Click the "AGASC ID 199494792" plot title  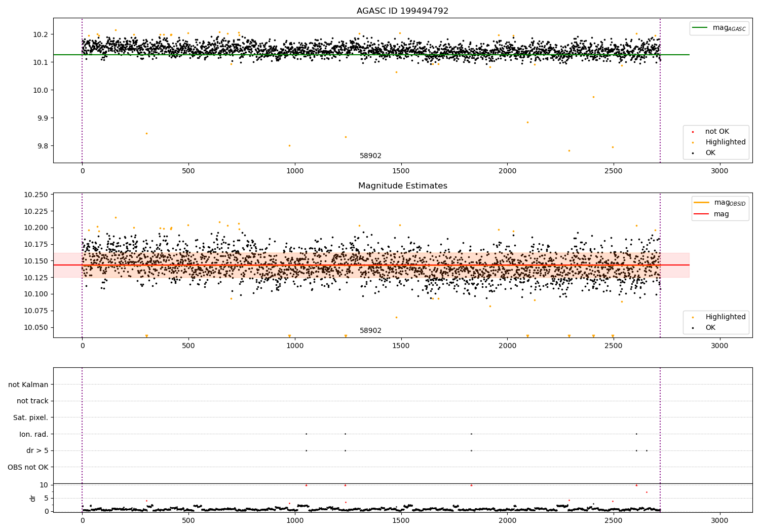point(402,11)
